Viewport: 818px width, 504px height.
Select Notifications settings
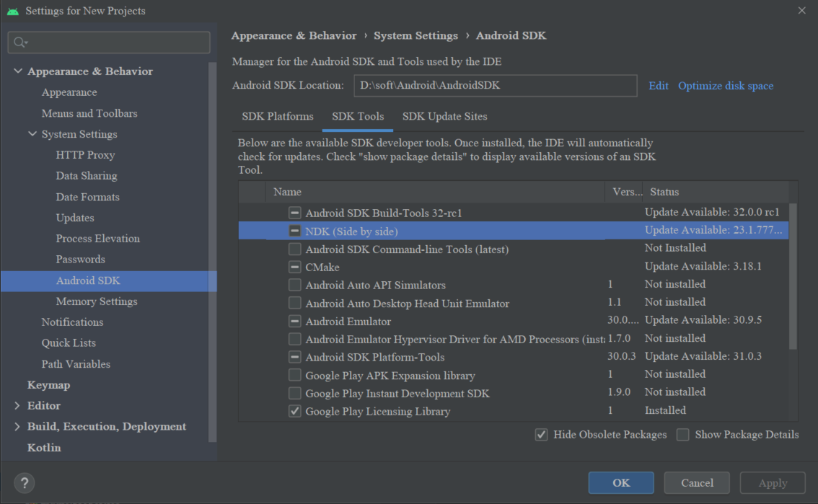pos(73,322)
